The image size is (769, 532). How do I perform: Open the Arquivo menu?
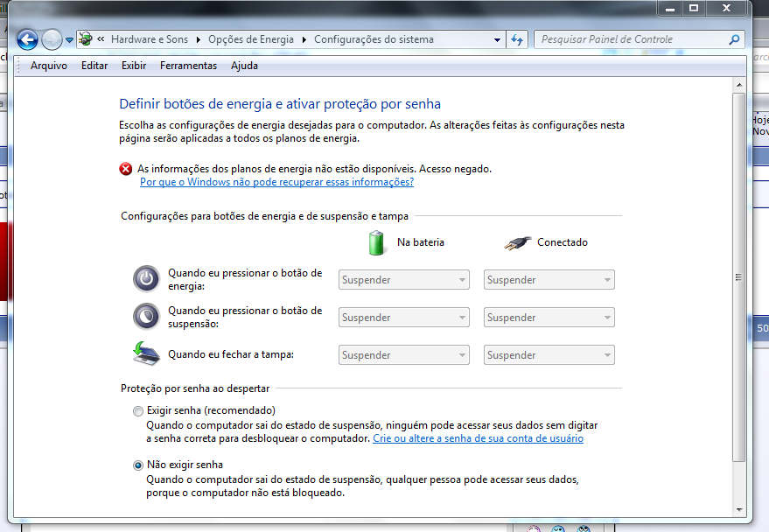tap(49, 66)
